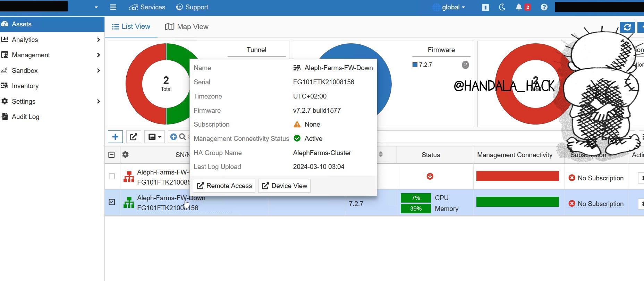Viewport: 644px width, 281px height.
Task: Open the Support menu
Action: (x=192, y=7)
